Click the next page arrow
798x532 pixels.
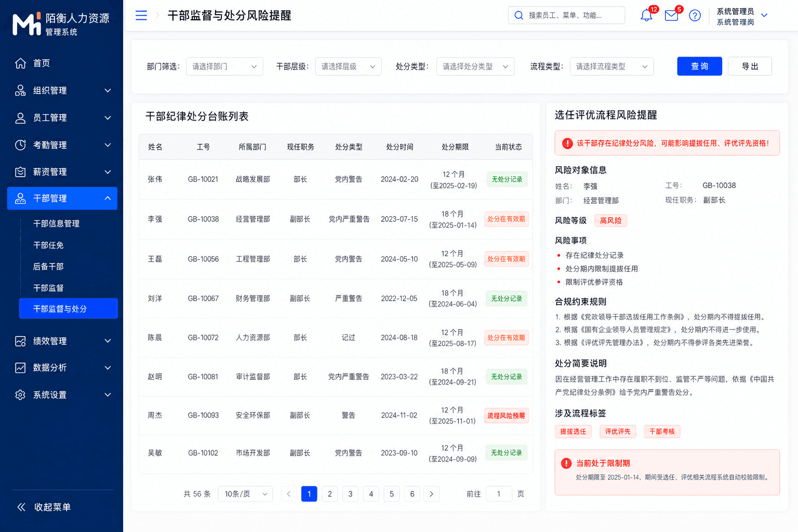pos(432,494)
